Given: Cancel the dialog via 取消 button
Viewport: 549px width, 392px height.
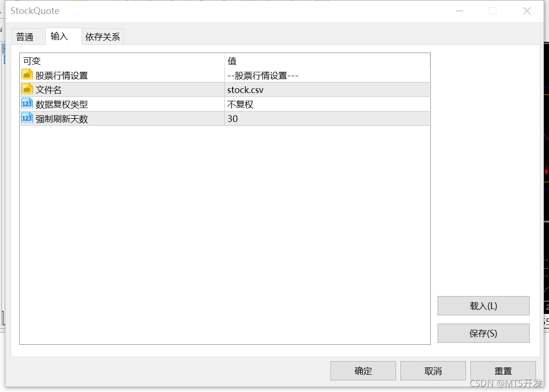Looking at the screenshot, I should click(433, 370).
